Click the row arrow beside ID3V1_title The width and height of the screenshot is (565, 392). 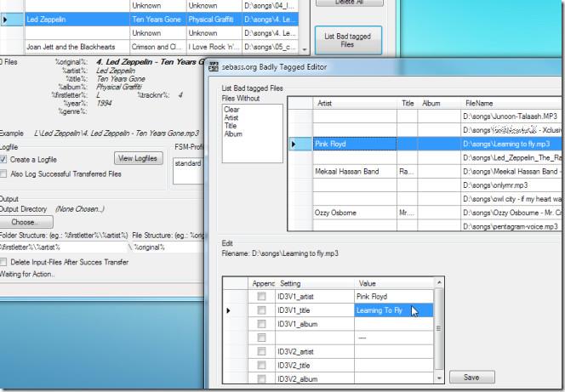[x=227, y=311]
